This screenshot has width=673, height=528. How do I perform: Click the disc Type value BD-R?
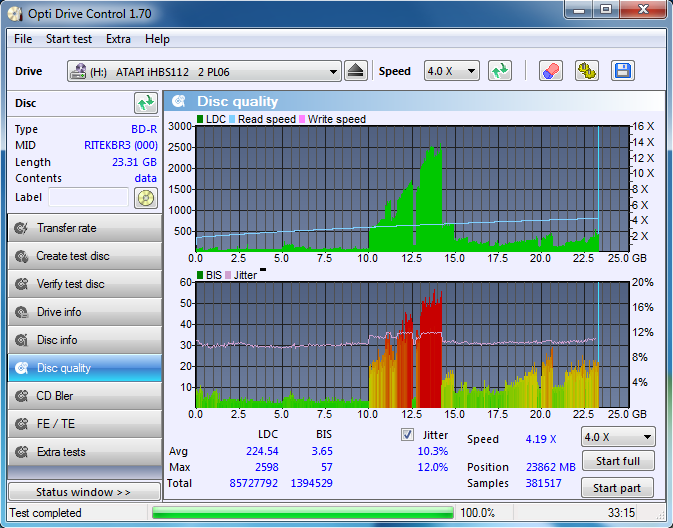point(144,129)
